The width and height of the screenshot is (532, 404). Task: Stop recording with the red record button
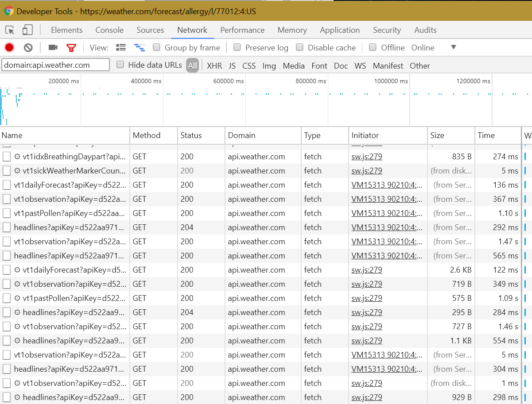pos(9,47)
